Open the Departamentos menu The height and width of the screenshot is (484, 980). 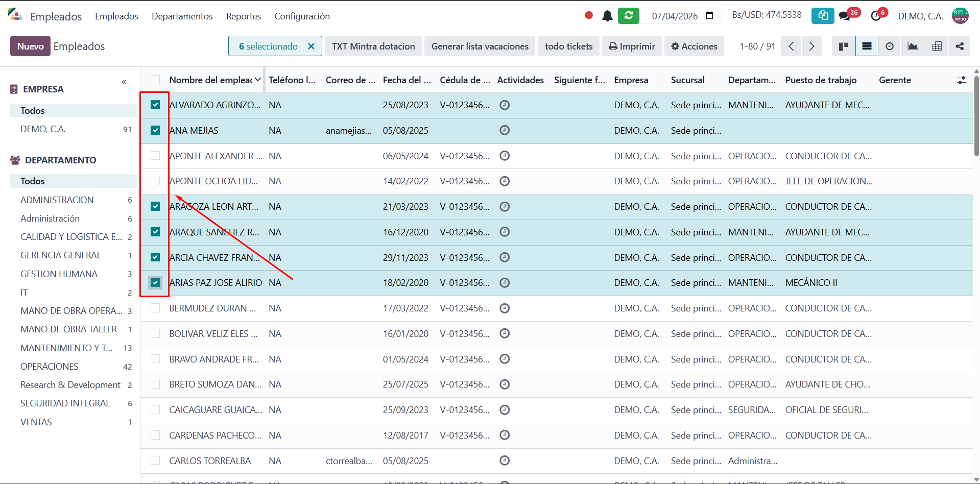coord(182,16)
